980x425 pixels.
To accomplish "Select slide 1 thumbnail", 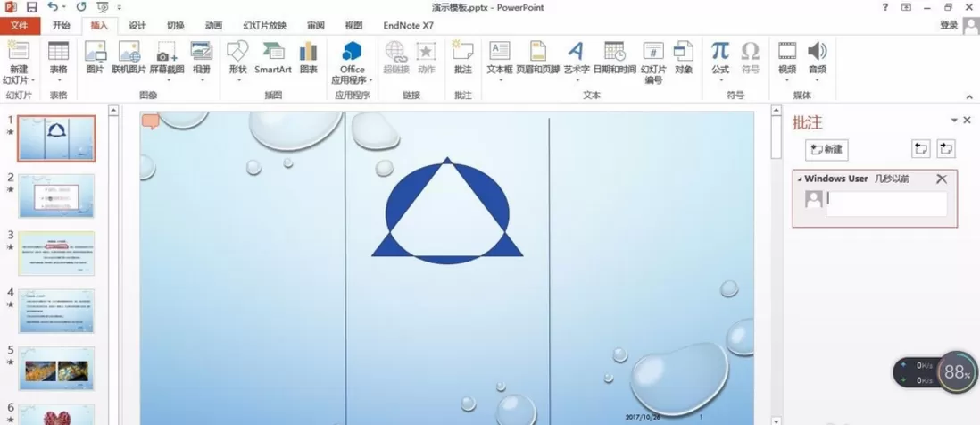I will point(57,138).
